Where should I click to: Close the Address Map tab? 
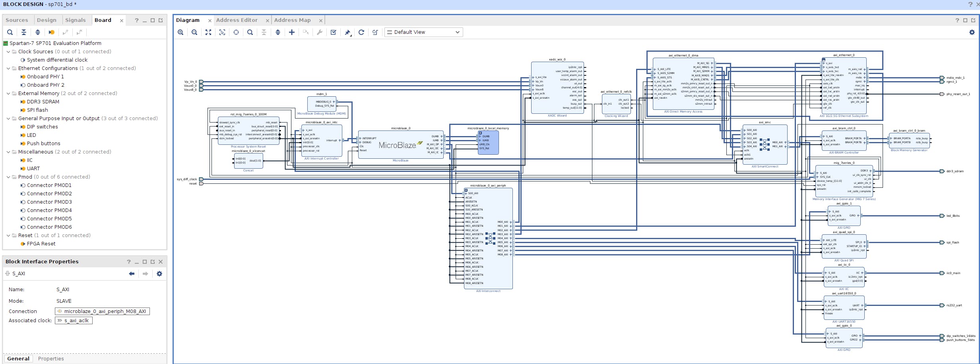click(320, 21)
